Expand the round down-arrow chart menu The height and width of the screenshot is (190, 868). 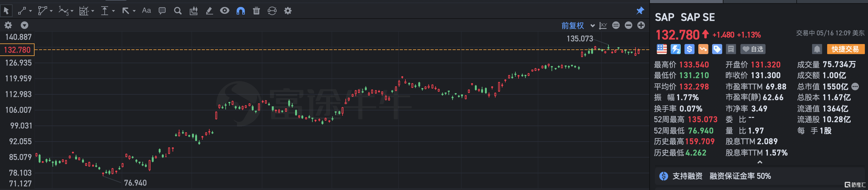(24, 25)
